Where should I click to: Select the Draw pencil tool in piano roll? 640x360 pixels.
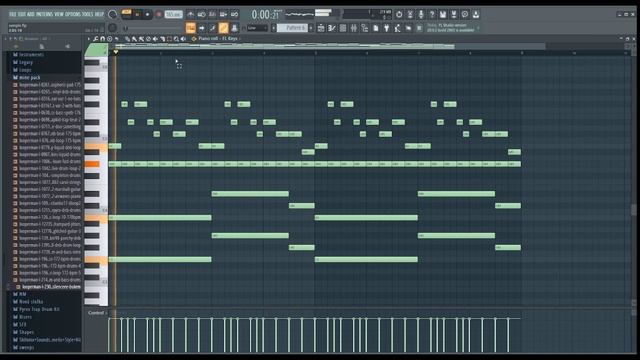(x=128, y=39)
